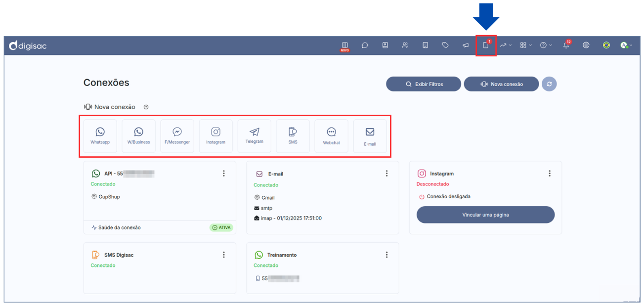Click the refresh connections round button
The height and width of the screenshot is (306, 644).
tap(549, 84)
